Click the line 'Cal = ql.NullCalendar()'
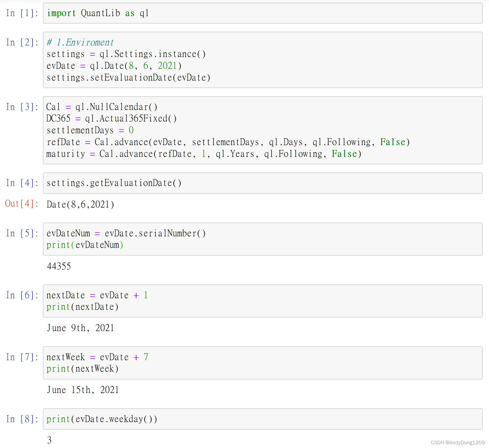 tap(102, 107)
